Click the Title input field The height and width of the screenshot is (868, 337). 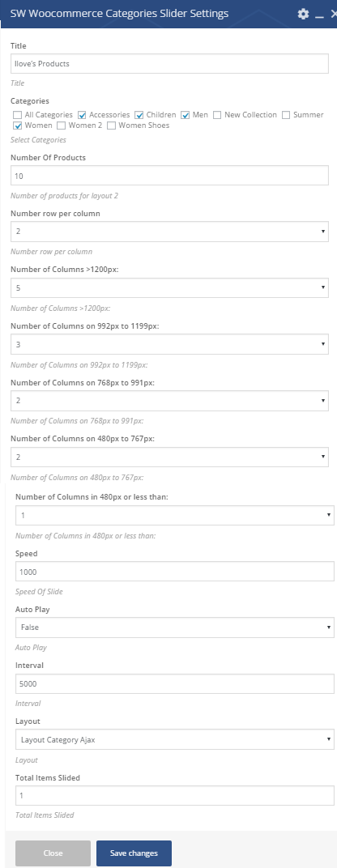coord(169,64)
